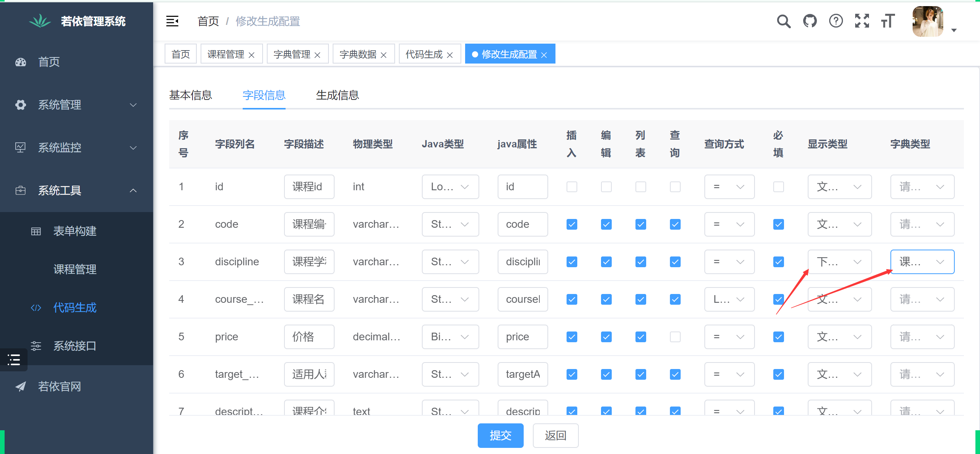Screen dimensions: 980x454
Task: Open display type dropdown for price row
Action: [840, 337]
